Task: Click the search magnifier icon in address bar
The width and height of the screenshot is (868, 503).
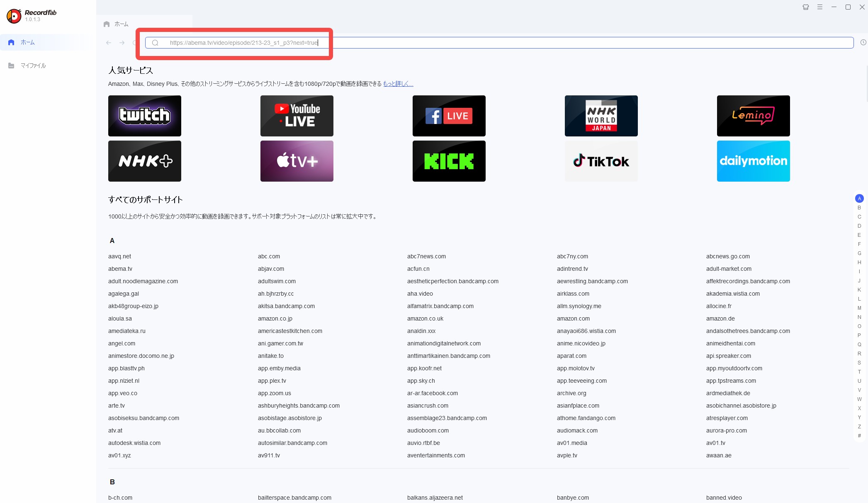Action: 155,43
